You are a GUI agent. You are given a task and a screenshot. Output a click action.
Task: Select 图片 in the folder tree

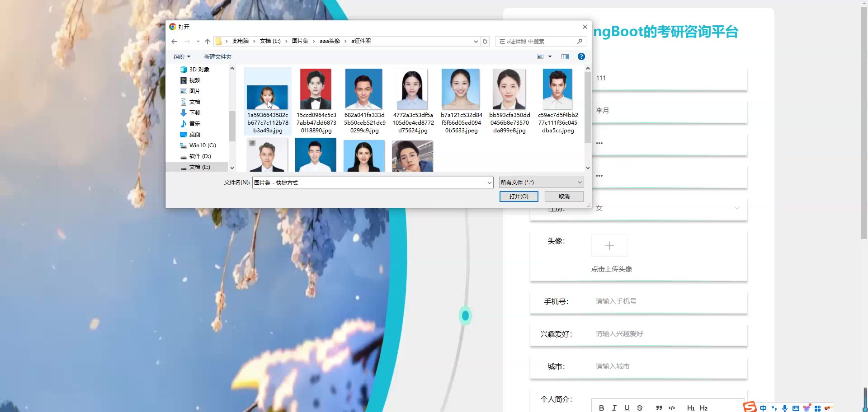point(194,91)
